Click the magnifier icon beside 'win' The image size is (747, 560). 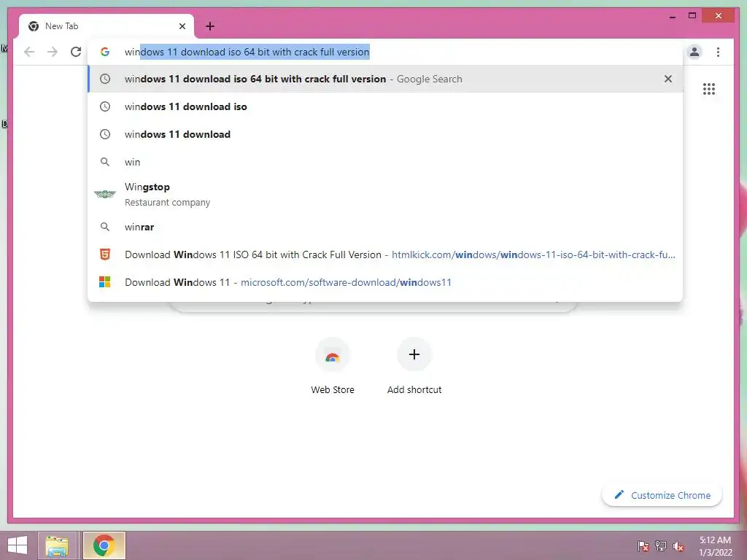pyautogui.click(x=105, y=162)
